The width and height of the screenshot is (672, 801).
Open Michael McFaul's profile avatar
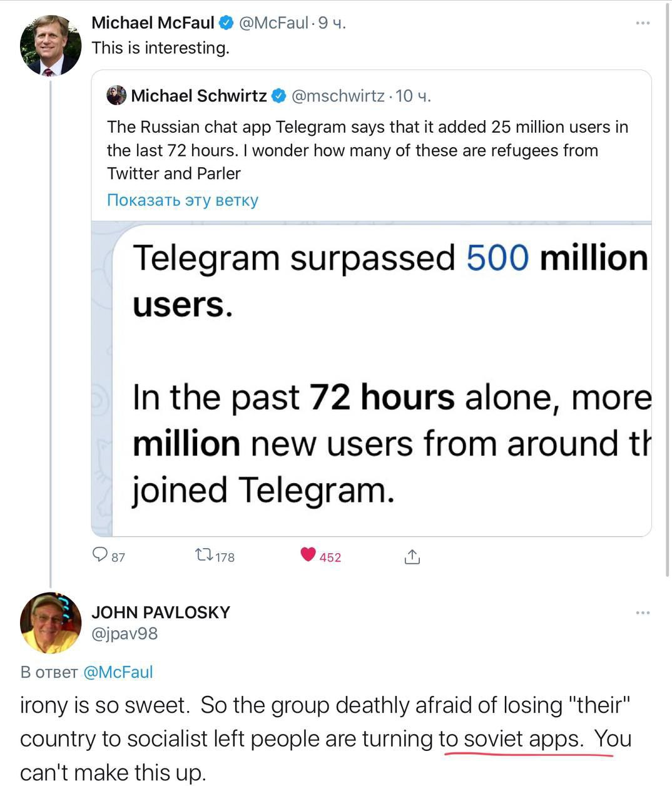pyautogui.click(x=51, y=45)
